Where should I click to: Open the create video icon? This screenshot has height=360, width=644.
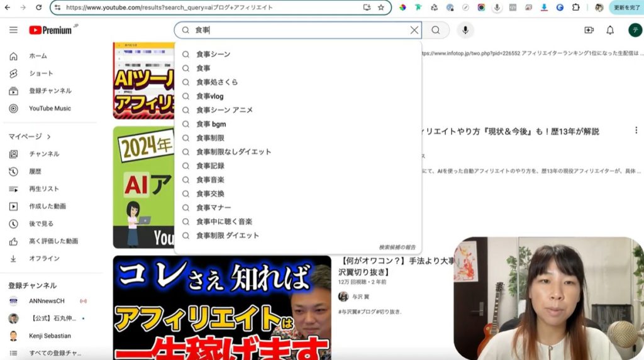589,30
